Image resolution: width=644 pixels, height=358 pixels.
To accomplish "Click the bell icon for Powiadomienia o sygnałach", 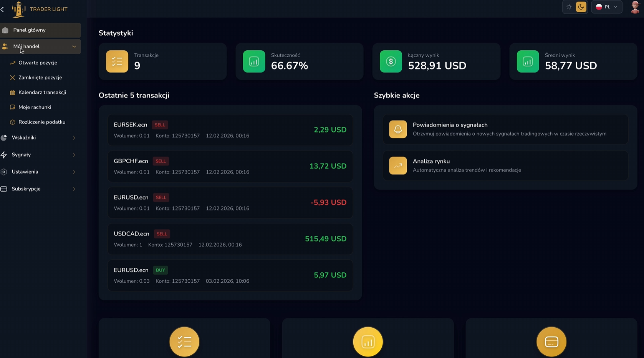I will click(x=398, y=129).
